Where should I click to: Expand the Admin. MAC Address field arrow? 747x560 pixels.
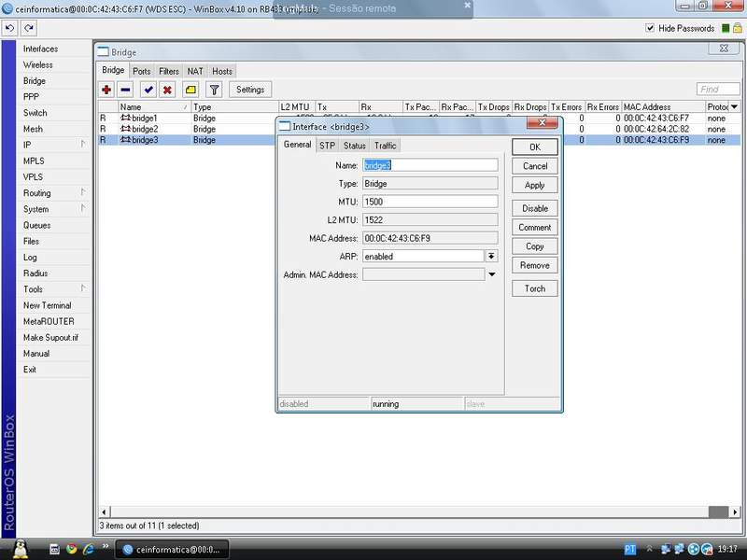click(x=492, y=274)
